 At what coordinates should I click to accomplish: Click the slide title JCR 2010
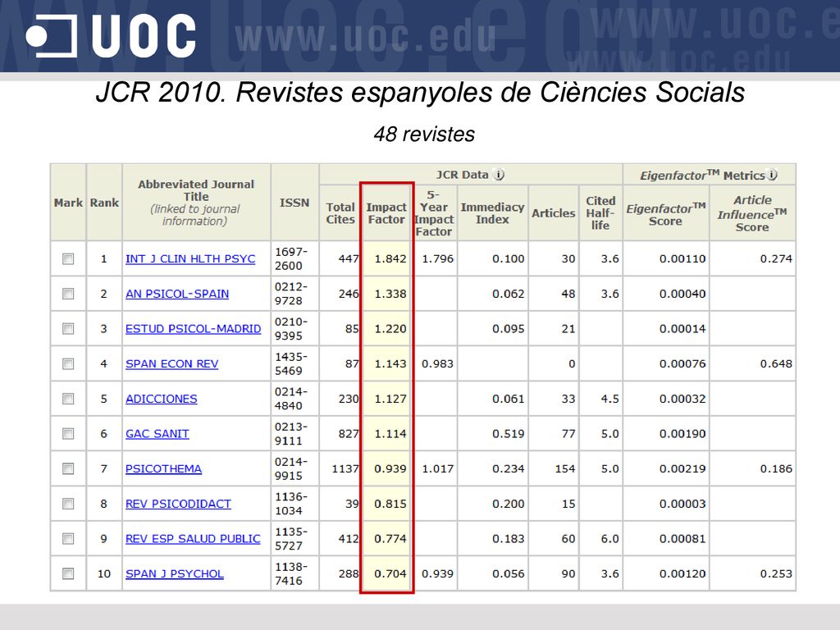tap(420, 92)
